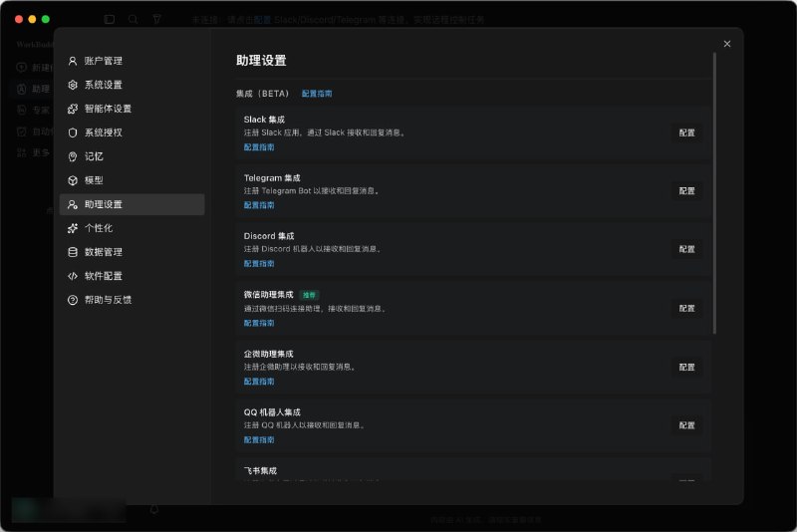Click 配置 button for Discord integration
797x532 pixels.
686,249
